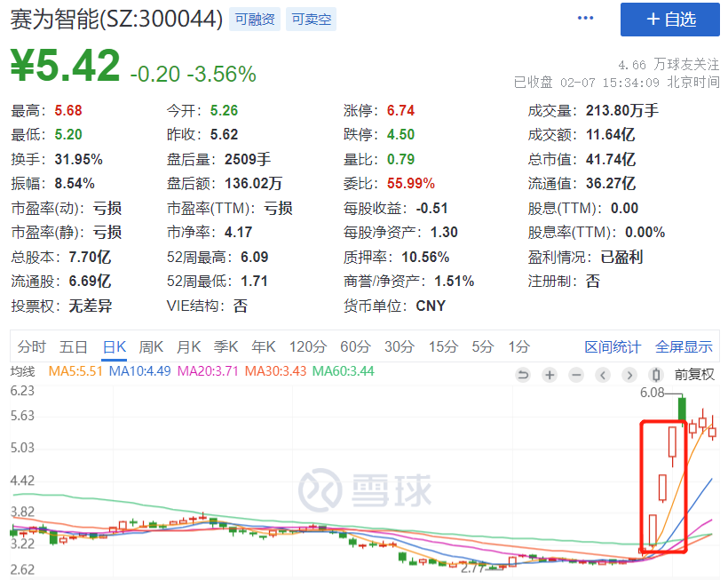Open the 前复权 adjustment dropdown
This screenshot has width=728, height=580.
(x=694, y=375)
